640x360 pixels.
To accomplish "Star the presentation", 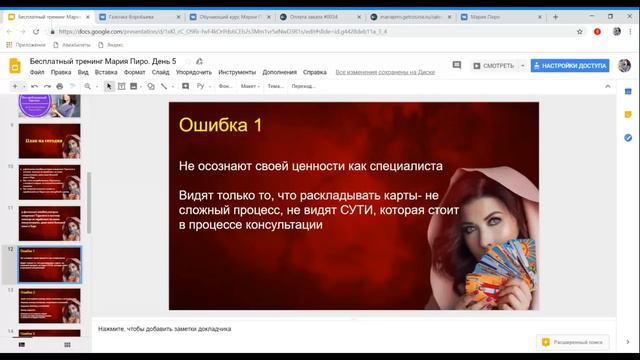I will tap(188, 62).
